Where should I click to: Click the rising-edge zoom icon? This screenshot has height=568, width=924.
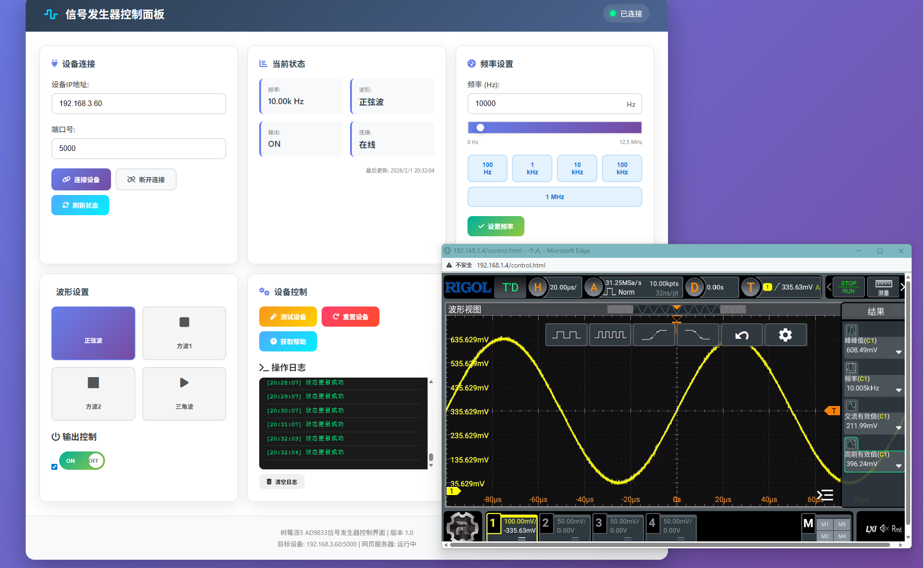[x=654, y=335]
